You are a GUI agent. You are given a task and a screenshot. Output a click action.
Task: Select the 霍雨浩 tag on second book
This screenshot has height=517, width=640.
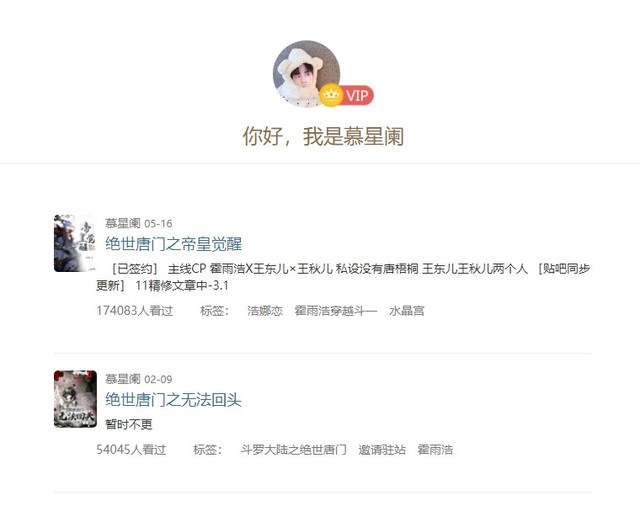click(435, 450)
